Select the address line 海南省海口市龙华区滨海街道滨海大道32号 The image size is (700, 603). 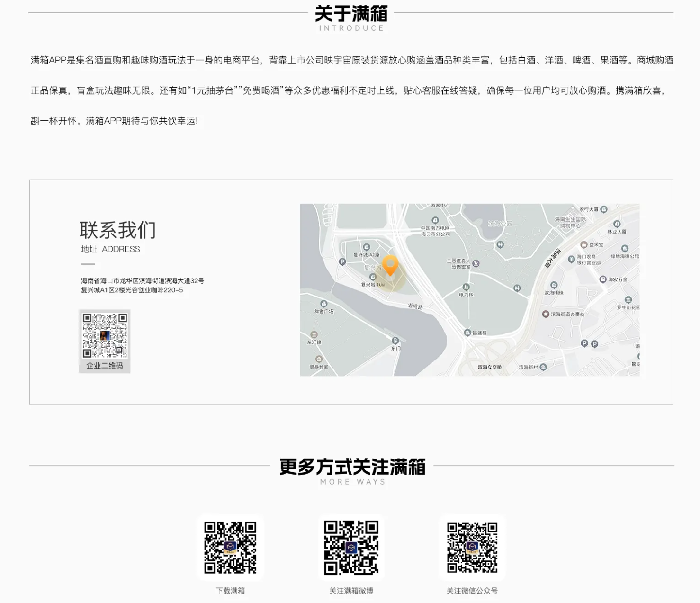tap(143, 281)
